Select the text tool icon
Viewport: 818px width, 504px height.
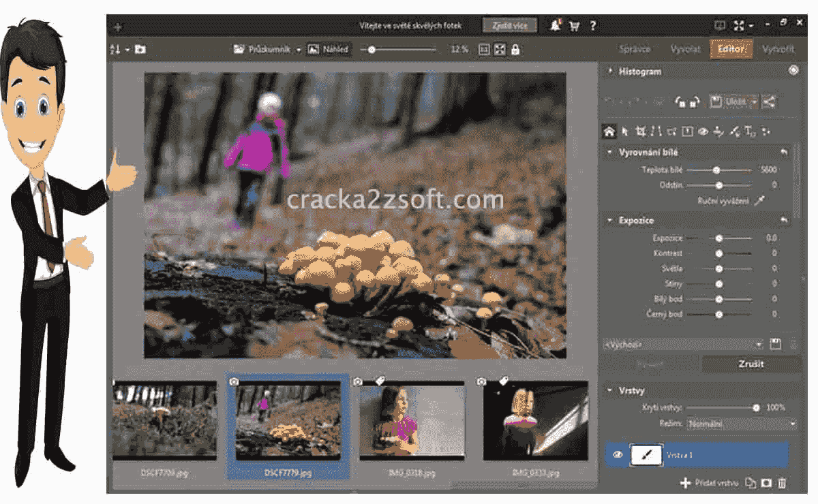pyautogui.click(x=750, y=131)
